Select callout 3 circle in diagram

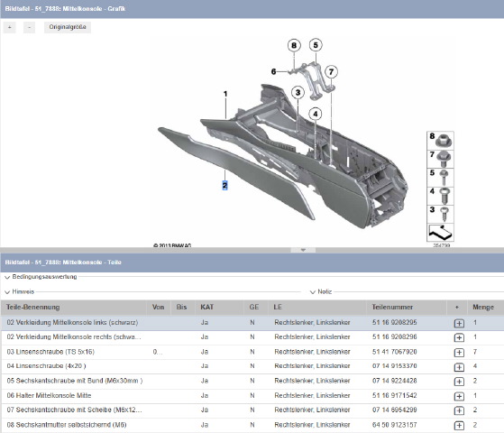tap(298, 93)
